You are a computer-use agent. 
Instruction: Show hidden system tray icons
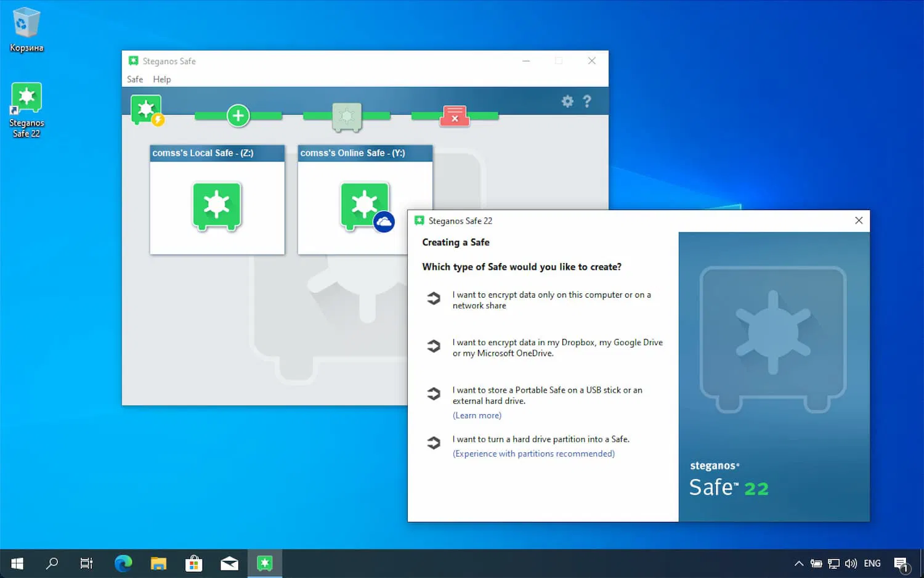(799, 563)
